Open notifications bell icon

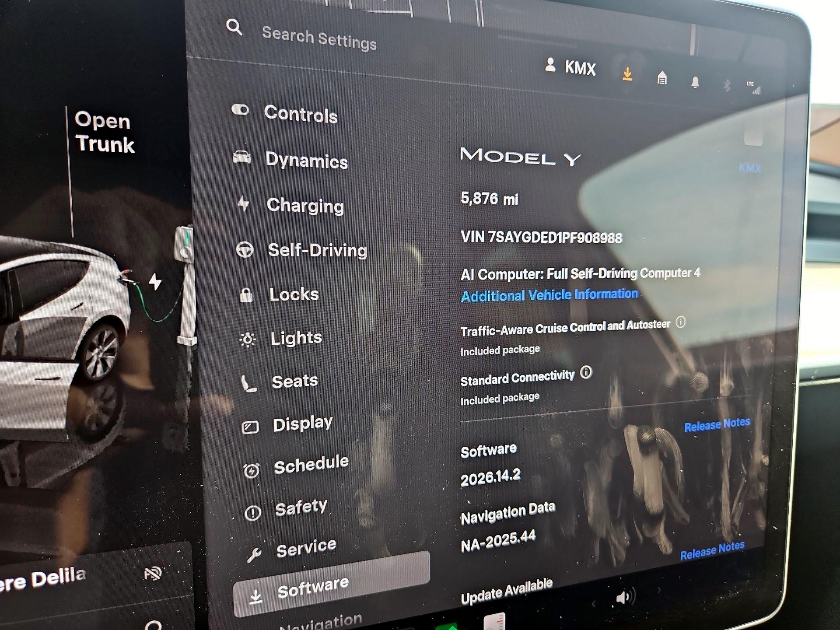pyautogui.click(x=695, y=82)
